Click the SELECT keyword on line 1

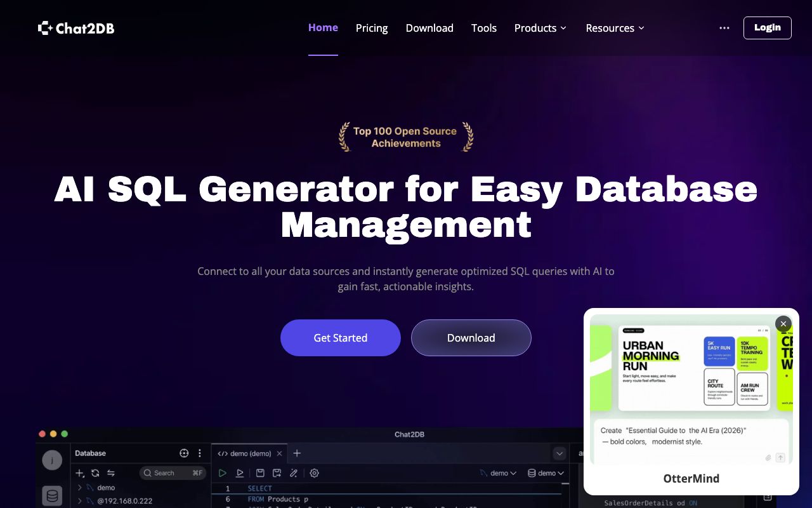[x=259, y=488]
